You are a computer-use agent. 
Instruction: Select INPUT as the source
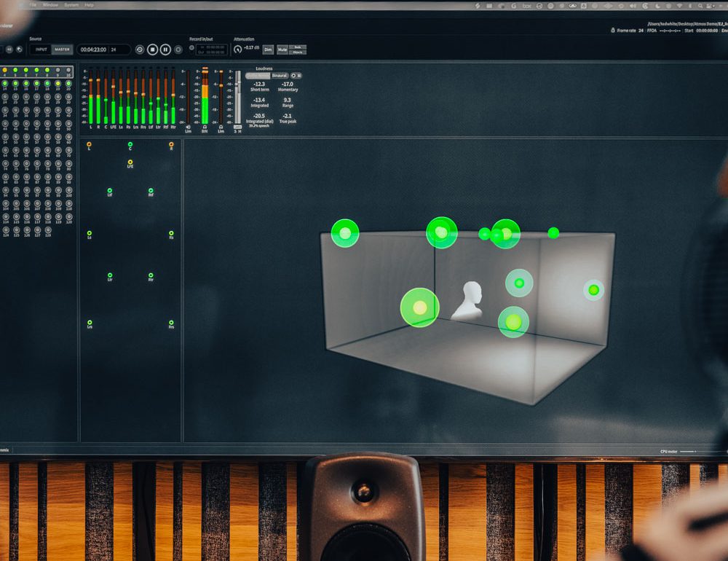(41, 50)
